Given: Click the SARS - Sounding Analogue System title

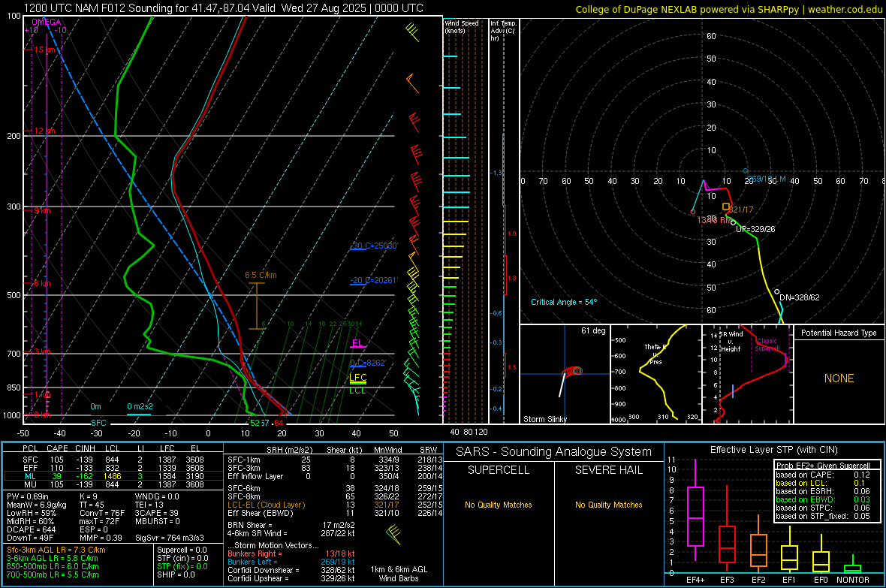Looking at the screenshot, I should coord(554,452).
